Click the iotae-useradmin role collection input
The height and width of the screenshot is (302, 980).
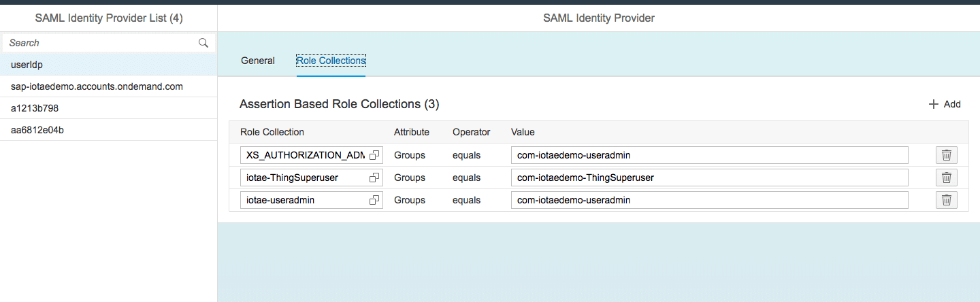click(303, 200)
